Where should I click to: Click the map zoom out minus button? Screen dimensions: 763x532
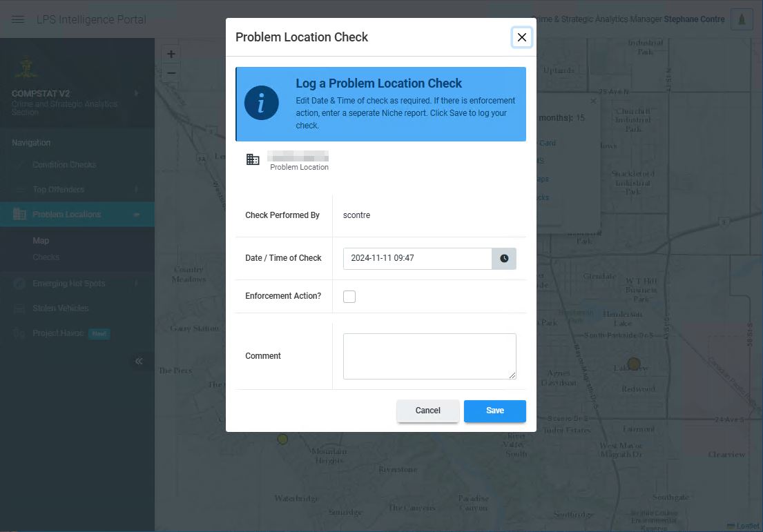click(171, 72)
